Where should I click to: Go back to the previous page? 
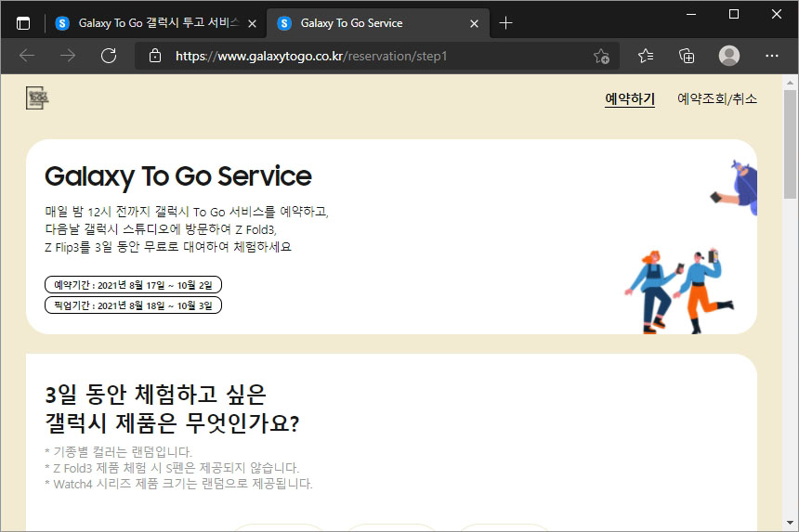(x=27, y=56)
